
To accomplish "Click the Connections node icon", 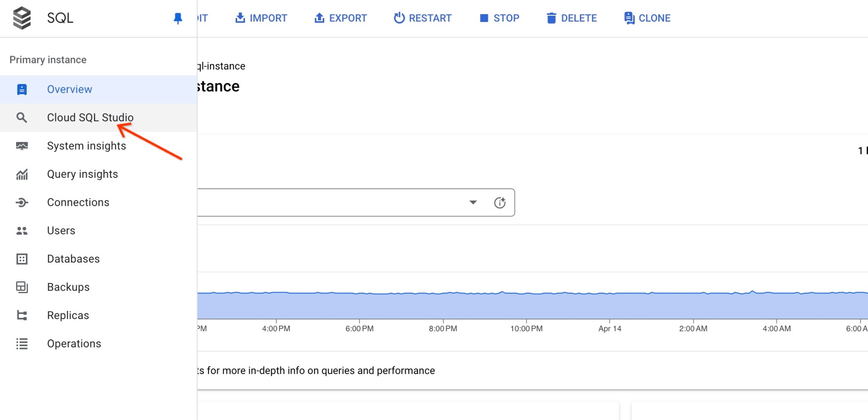I will pos(22,202).
